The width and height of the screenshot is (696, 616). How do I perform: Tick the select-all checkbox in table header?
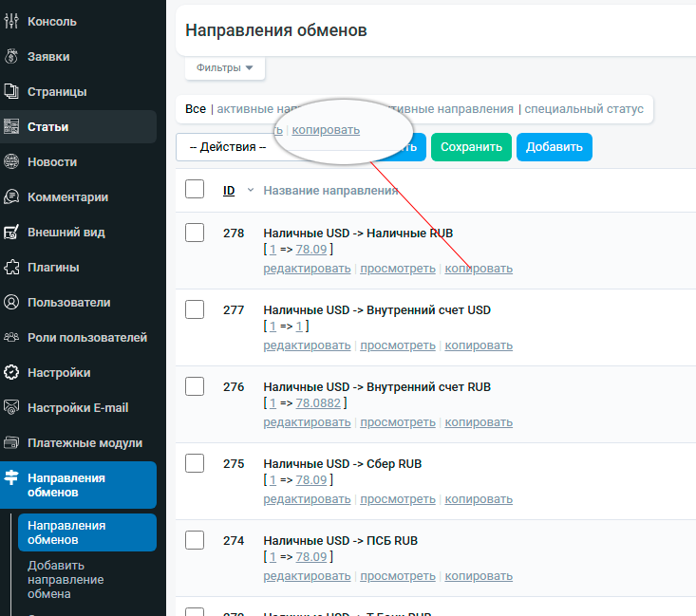[195, 189]
